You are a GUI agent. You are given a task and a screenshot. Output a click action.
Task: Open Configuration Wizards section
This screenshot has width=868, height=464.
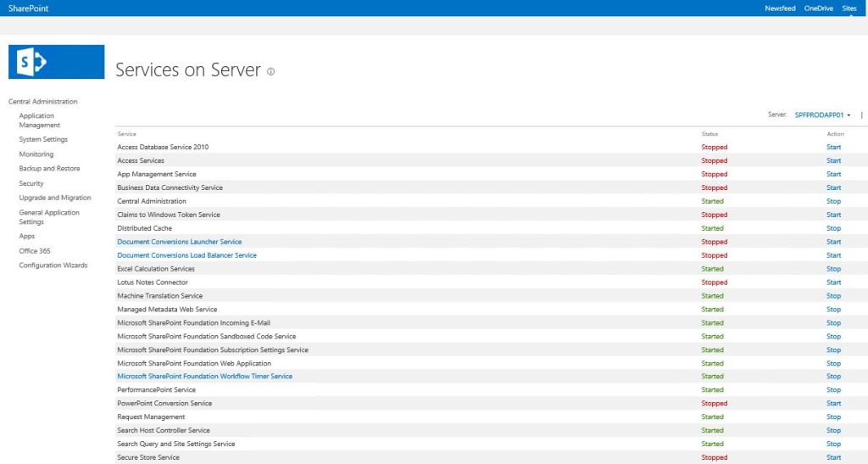click(x=53, y=266)
